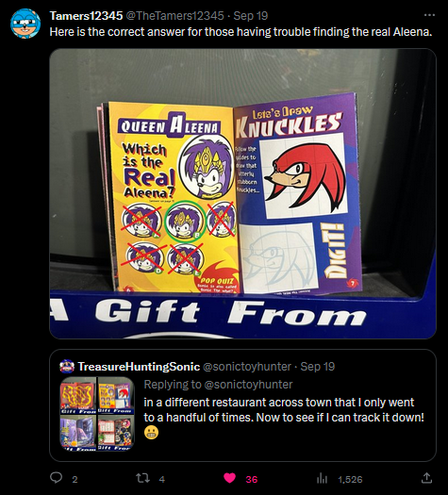Click @sonictoyhunter handle in quoted tweet
Viewport: 448px width, 495px height.
coord(247,367)
